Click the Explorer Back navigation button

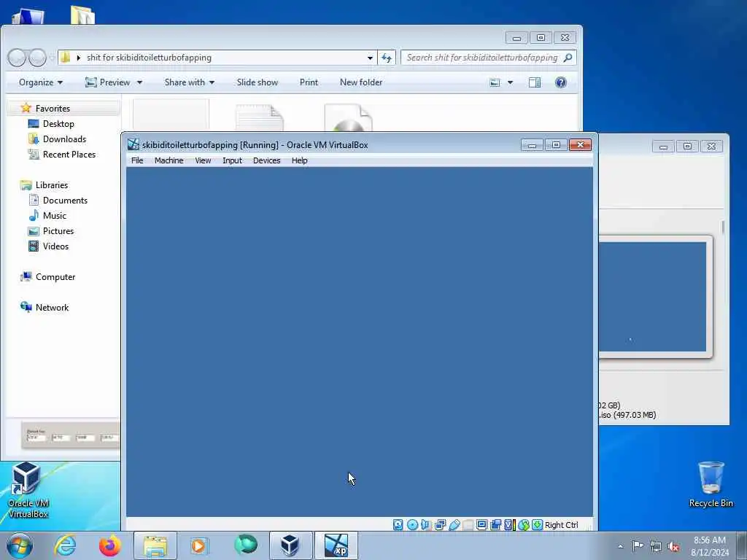(17, 58)
